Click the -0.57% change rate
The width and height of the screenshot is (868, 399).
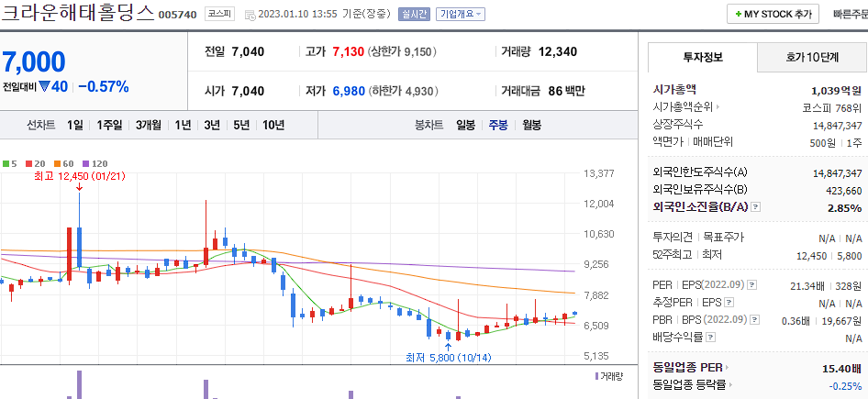[x=104, y=86]
